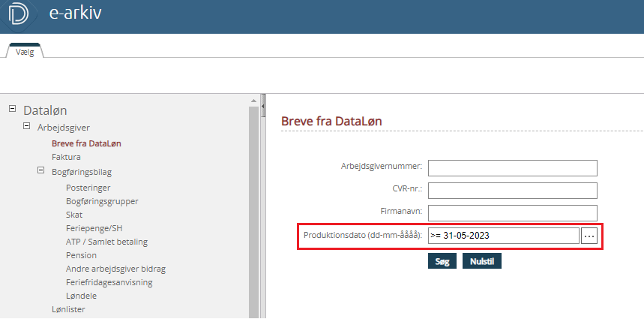The width and height of the screenshot is (644, 319).
Task: Open the date picker ellipsis button
Action: [x=589, y=236]
